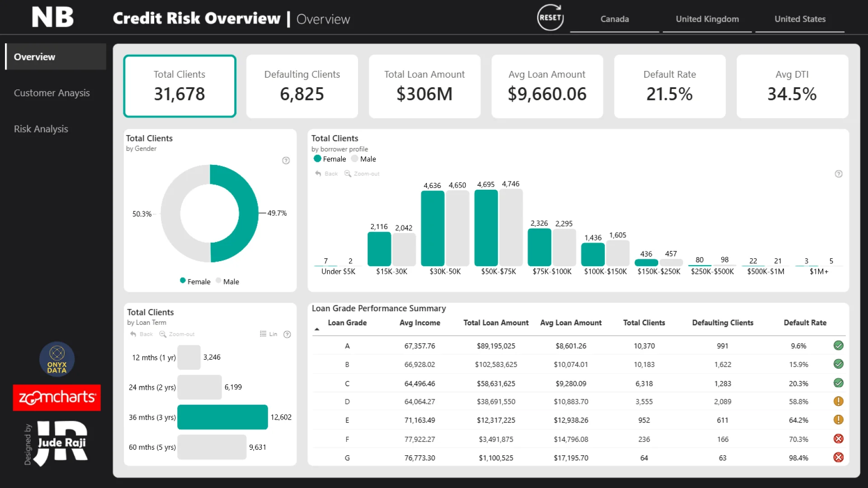Open the Risk Analysis page

(x=41, y=129)
